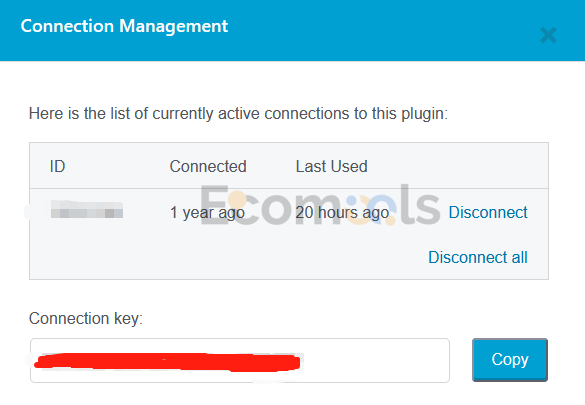The image size is (585, 405).
Task: Click the Disconnect all link
Action: (x=478, y=257)
